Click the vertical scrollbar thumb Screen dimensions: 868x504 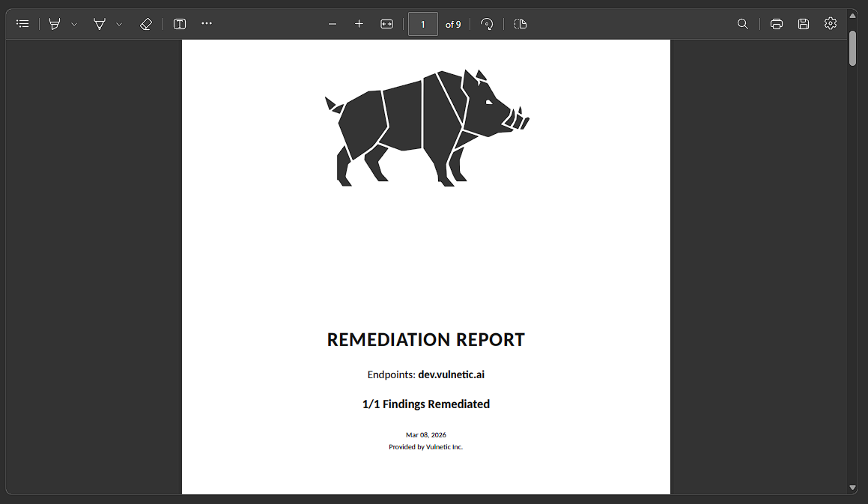pos(852,48)
